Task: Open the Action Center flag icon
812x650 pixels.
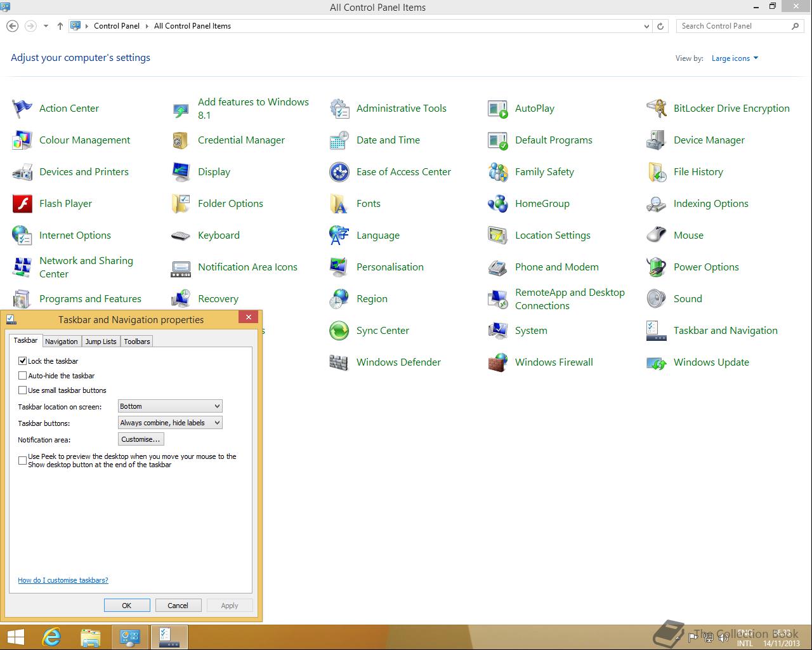Action: pyautogui.click(x=22, y=109)
